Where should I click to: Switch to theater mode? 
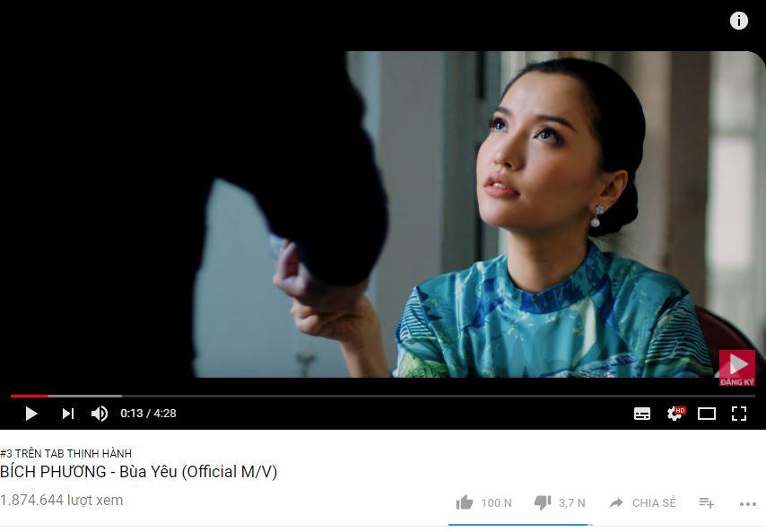tap(707, 414)
